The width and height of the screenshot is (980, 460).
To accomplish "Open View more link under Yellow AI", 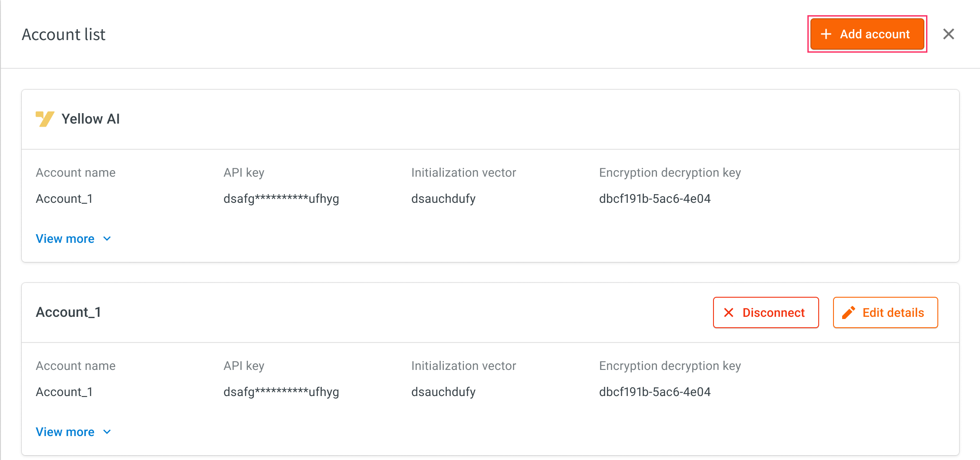I will coord(65,238).
